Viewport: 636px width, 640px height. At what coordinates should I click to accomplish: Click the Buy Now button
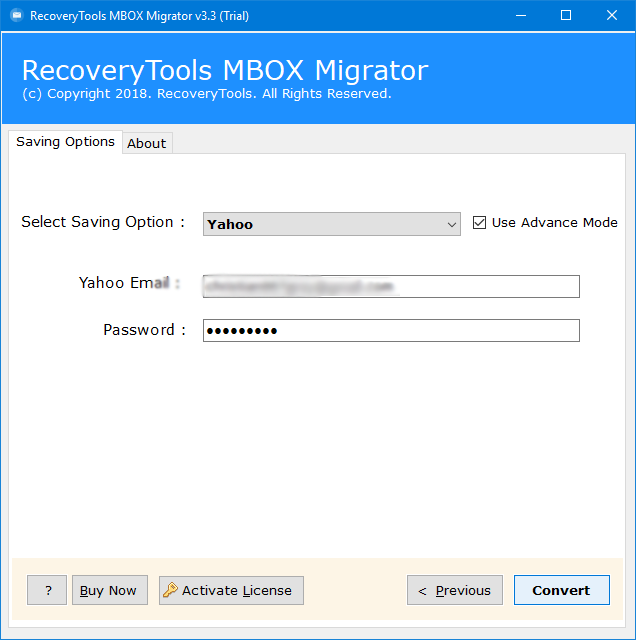(x=110, y=590)
